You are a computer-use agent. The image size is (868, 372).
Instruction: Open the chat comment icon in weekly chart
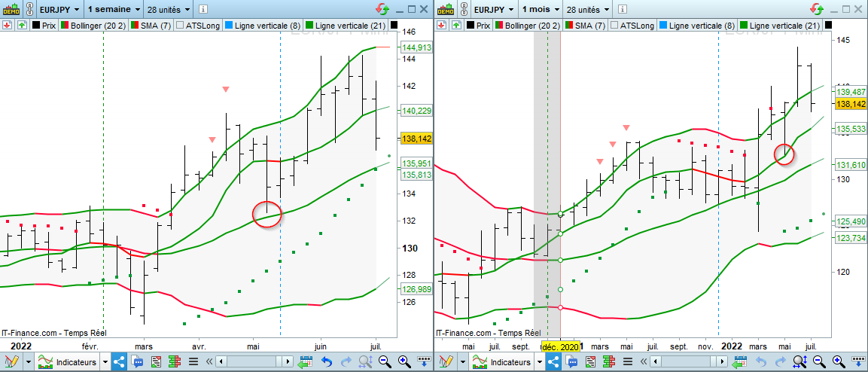[137, 362]
